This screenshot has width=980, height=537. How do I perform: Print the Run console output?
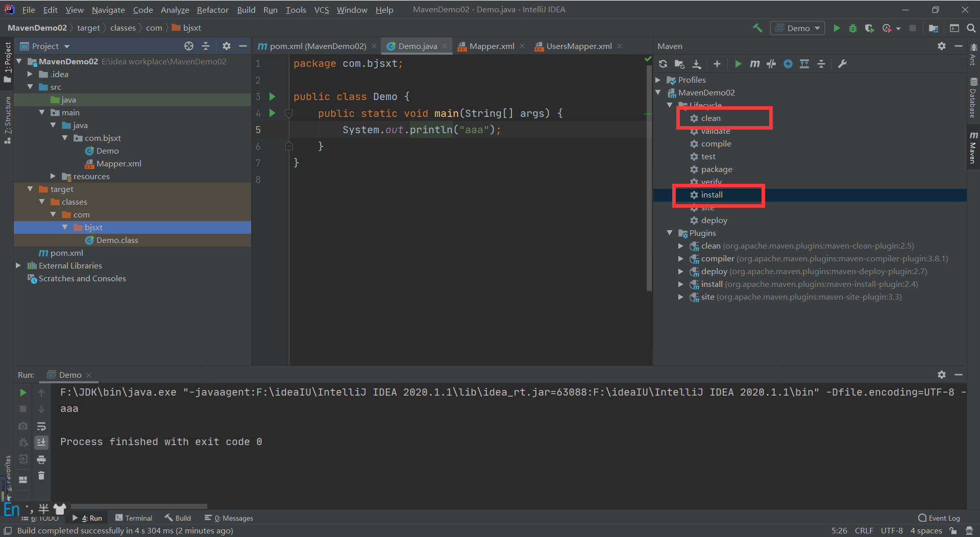point(41,459)
